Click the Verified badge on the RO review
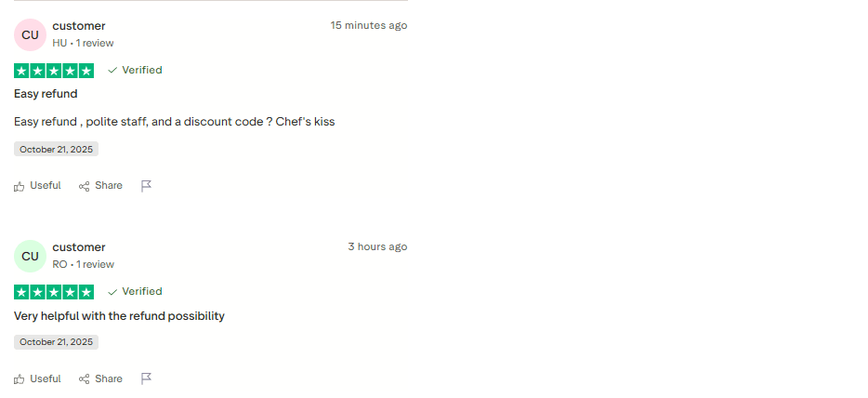The width and height of the screenshot is (868, 398). pyautogui.click(x=135, y=292)
